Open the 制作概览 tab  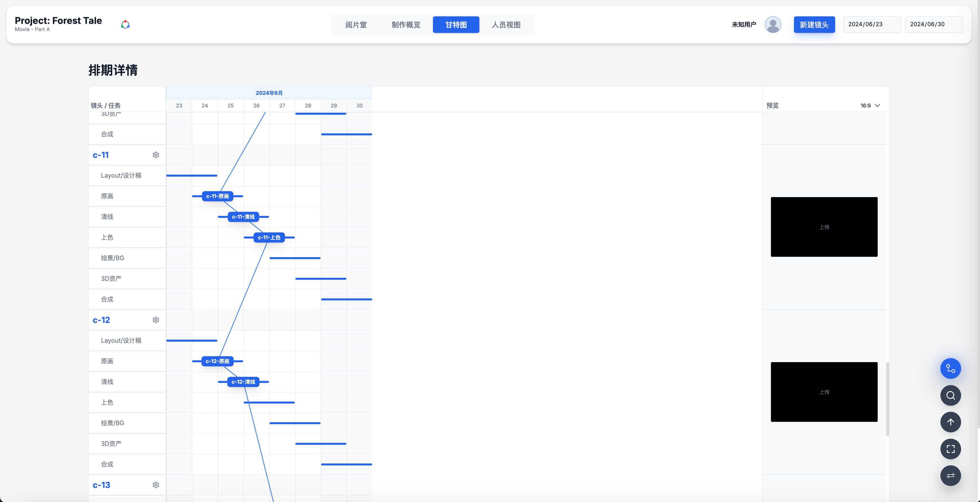(x=405, y=25)
